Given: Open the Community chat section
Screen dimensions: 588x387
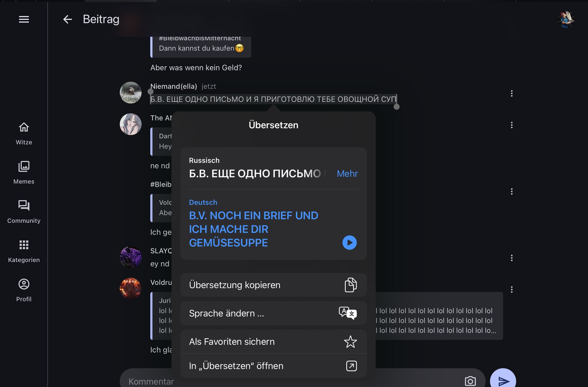Looking at the screenshot, I should 24,212.
